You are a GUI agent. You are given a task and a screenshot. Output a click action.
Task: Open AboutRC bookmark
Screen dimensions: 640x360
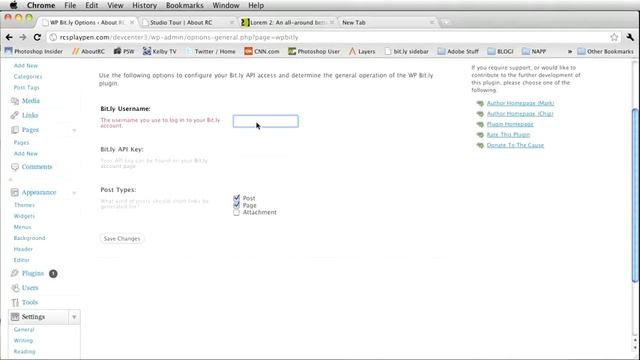(89, 51)
